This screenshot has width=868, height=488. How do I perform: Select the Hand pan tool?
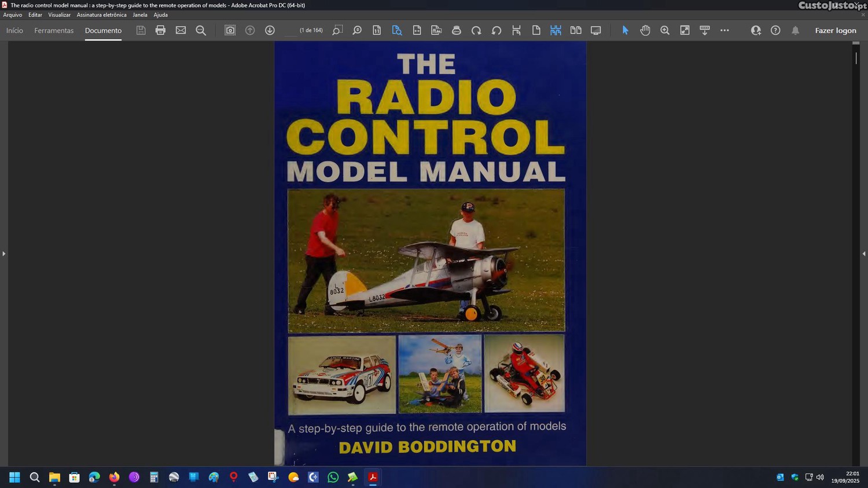pyautogui.click(x=645, y=30)
